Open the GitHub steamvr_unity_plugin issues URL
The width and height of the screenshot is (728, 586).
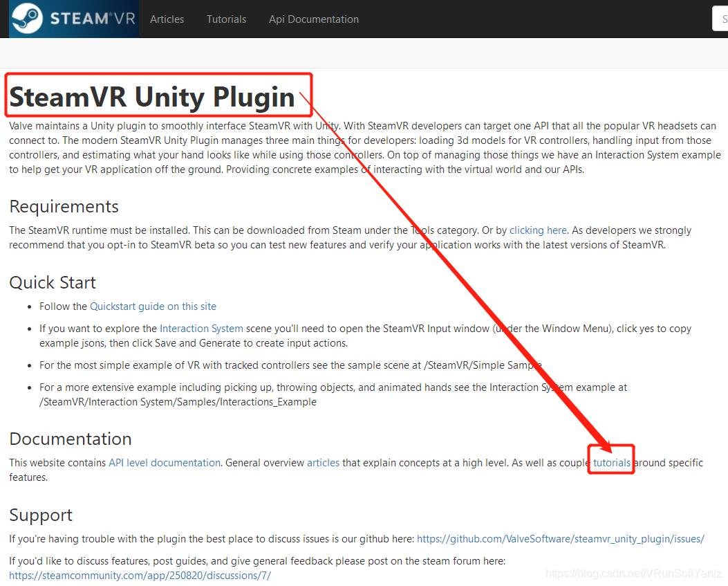coord(561,539)
